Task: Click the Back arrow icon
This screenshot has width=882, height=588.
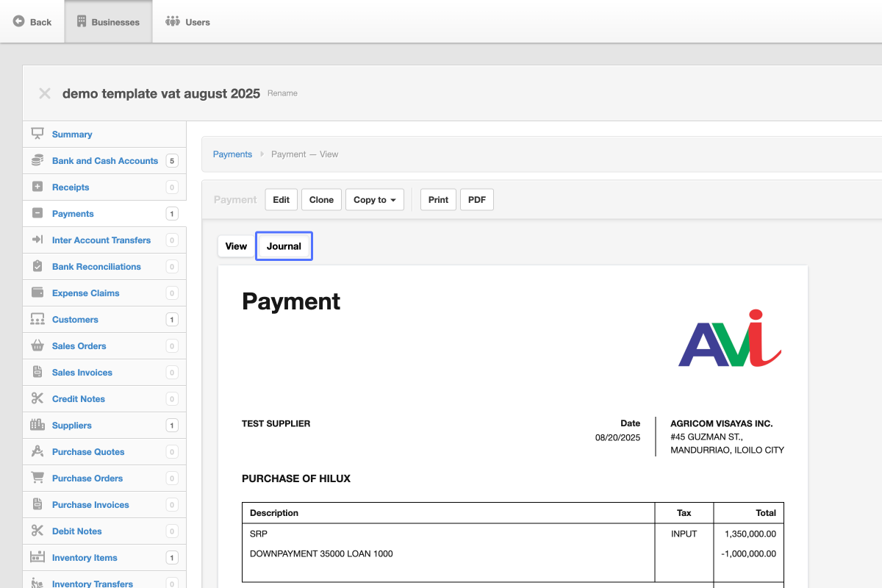Action: (19, 21)
